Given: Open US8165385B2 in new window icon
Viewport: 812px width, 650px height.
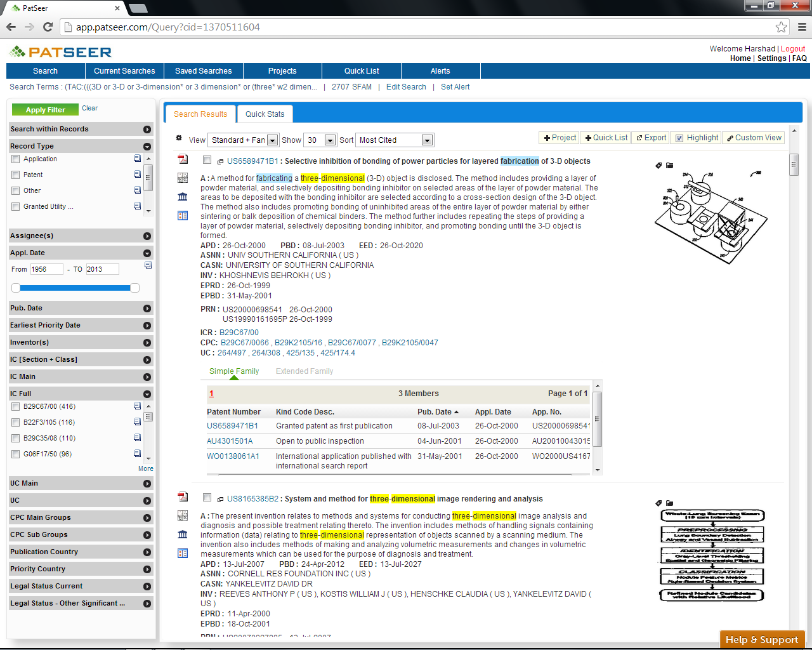Looking at the screenshot, I should coord(220,500).
